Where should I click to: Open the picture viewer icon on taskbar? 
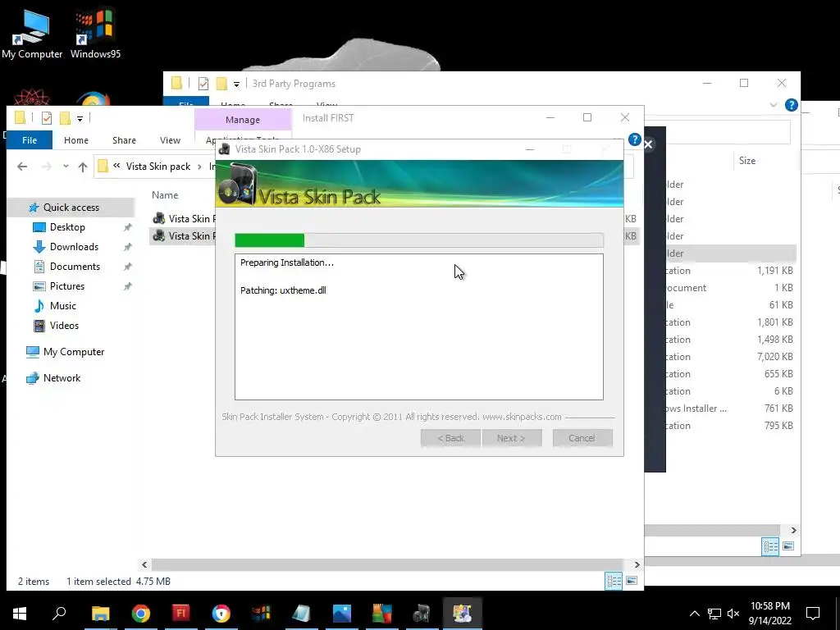[342, 613]
